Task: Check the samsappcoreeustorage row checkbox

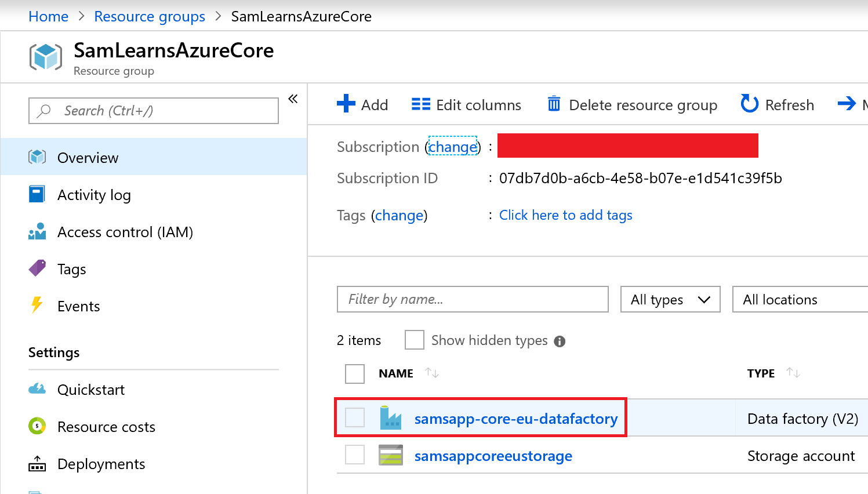Action: click(x=355, y=455)
